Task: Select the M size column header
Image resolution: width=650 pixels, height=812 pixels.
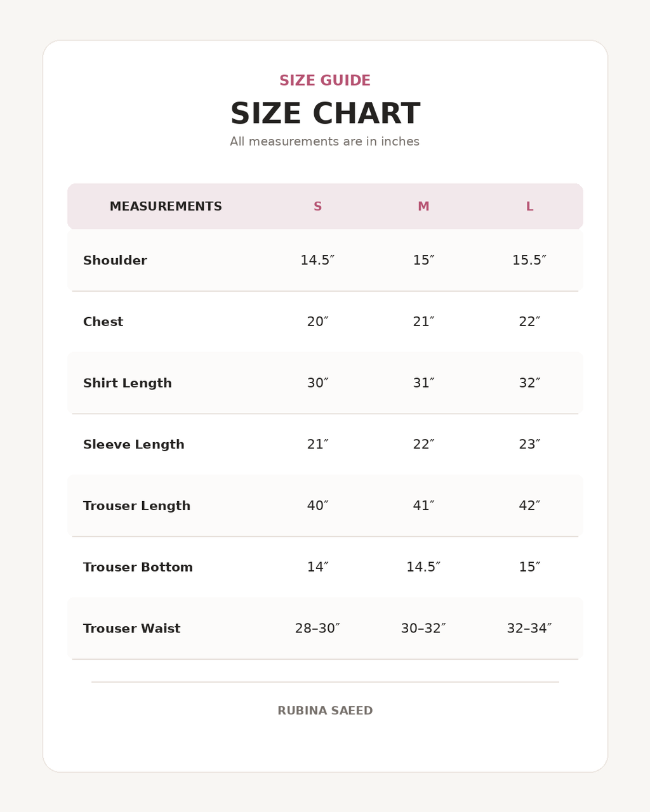Action: [x=423, y=207]
